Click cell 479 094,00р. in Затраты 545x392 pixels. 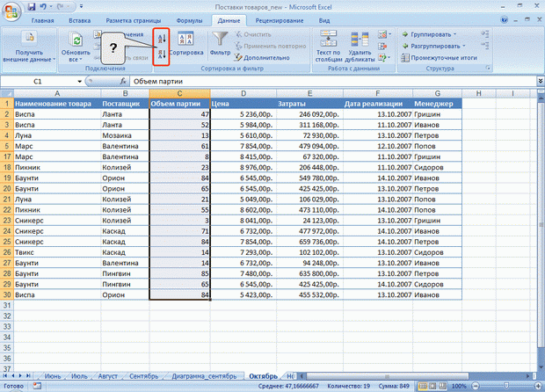click(309, 146)
